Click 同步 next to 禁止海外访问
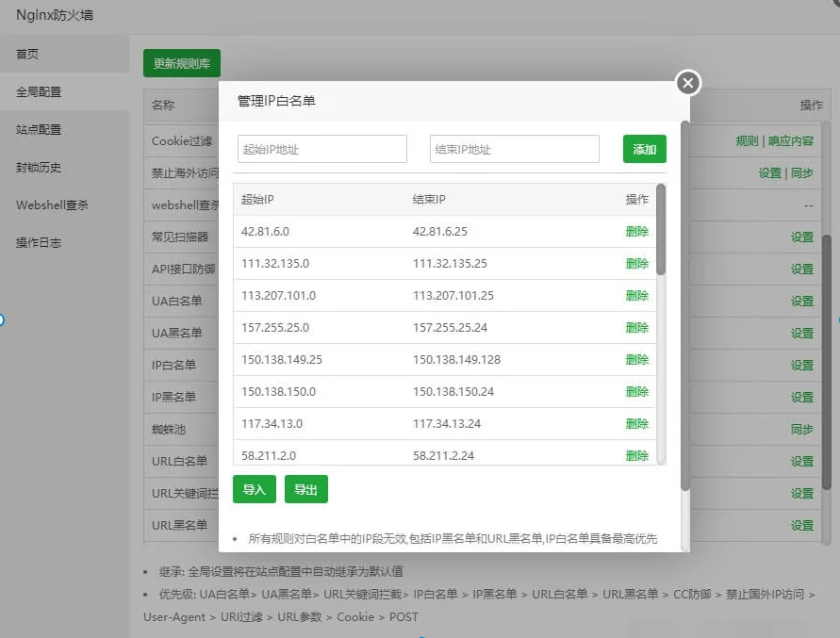The height and width of the screenshot is (638, 840). (802, 172)
